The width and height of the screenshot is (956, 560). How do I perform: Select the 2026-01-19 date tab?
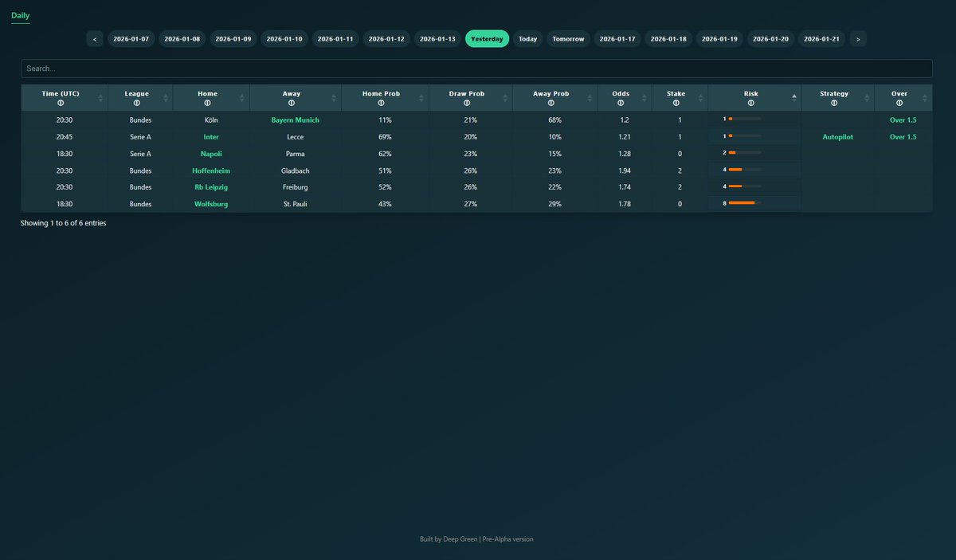(719, 38)
